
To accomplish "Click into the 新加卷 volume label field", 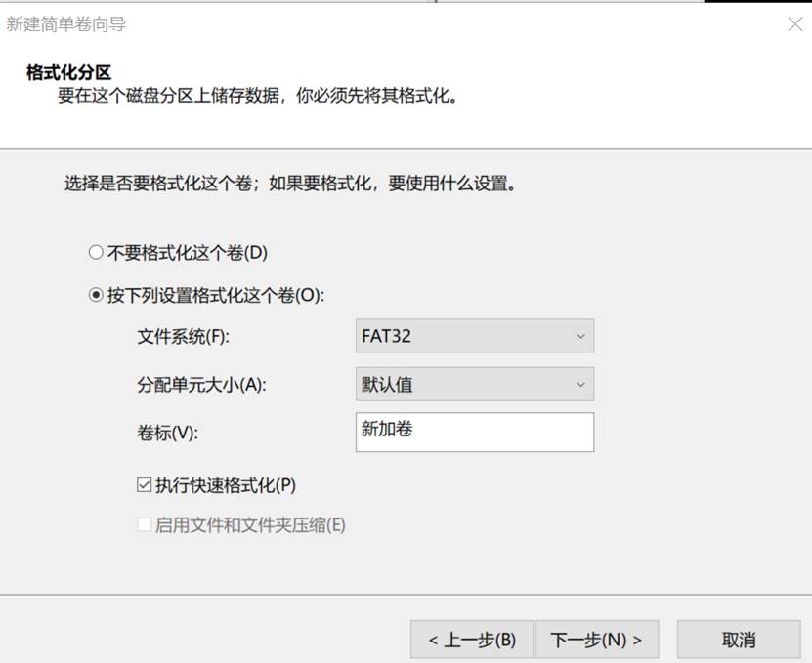I will coord(474,432).
